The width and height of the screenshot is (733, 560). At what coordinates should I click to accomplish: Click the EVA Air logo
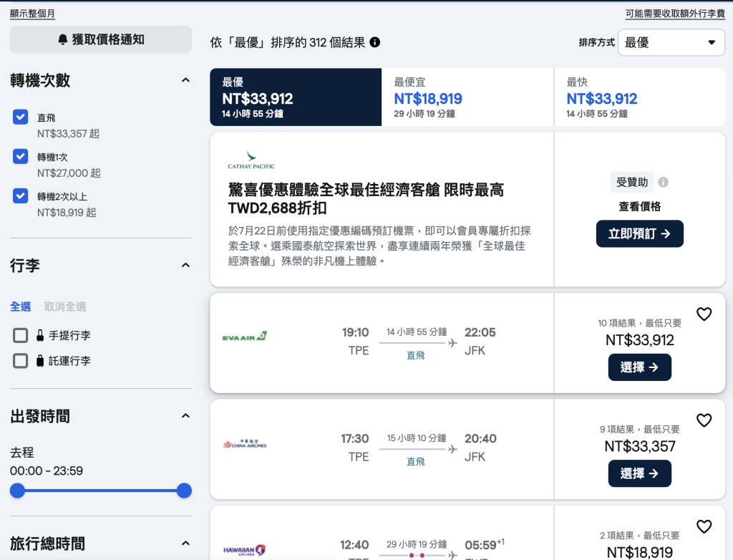(x=245, y=336)
